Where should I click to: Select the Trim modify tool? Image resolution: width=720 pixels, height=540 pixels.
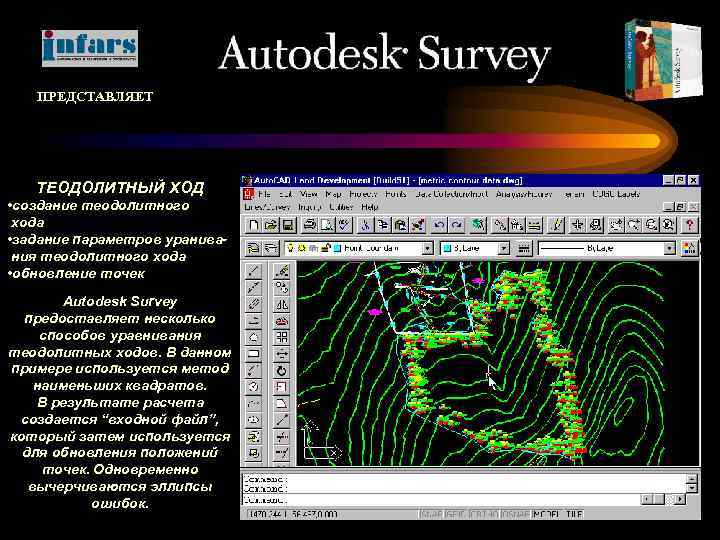click(x=281, y=436)
